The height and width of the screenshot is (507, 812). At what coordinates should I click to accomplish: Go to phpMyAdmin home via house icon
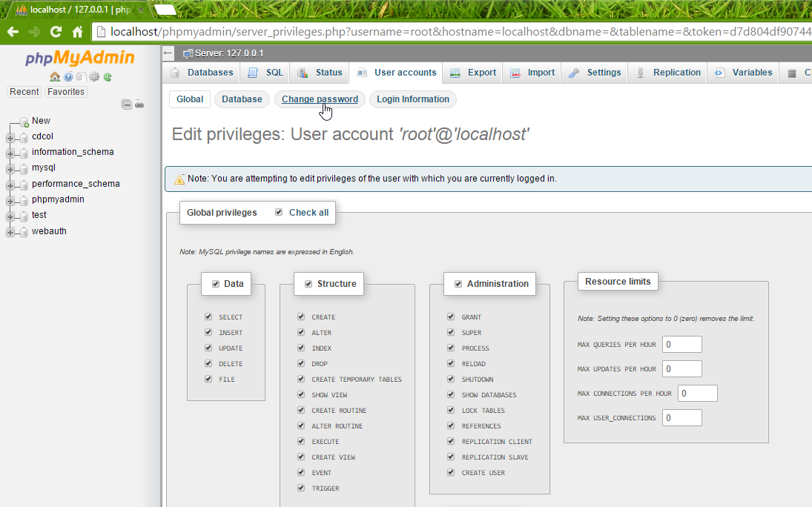pos(55,76)
